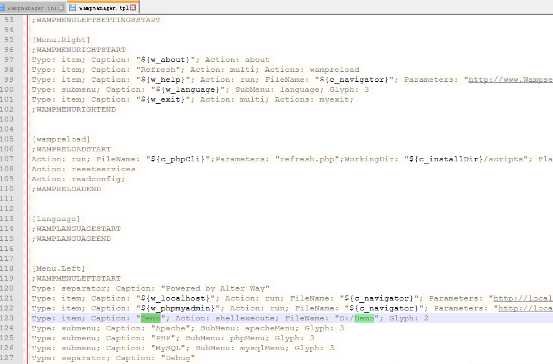Click line number 99 in the margin
The height and width of the screenshot is (364, 553).
[9, 79]
